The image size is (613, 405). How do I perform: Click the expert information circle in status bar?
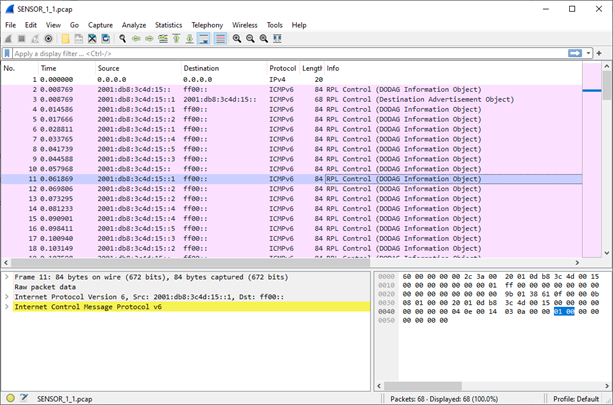tap(10, 398)
